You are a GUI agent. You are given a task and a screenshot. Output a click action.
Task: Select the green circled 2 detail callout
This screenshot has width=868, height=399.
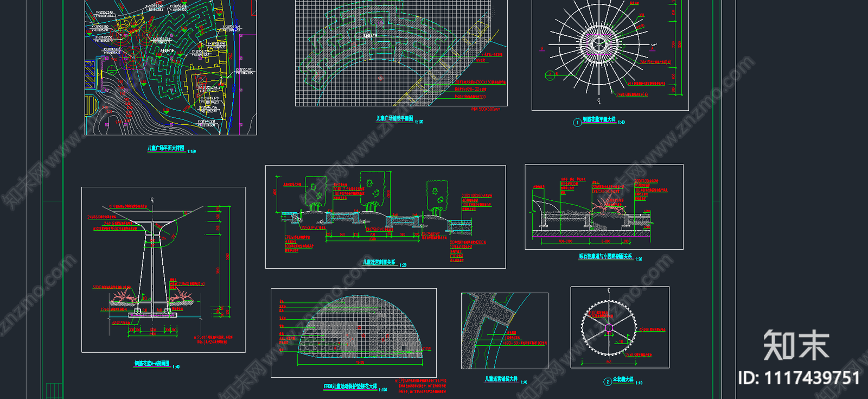(x=550, y=76)
